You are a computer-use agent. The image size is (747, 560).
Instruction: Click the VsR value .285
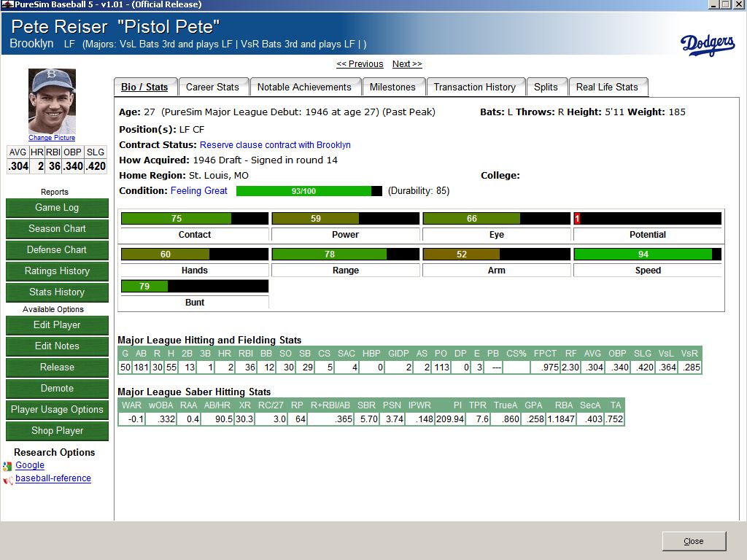tap(690, 367)
